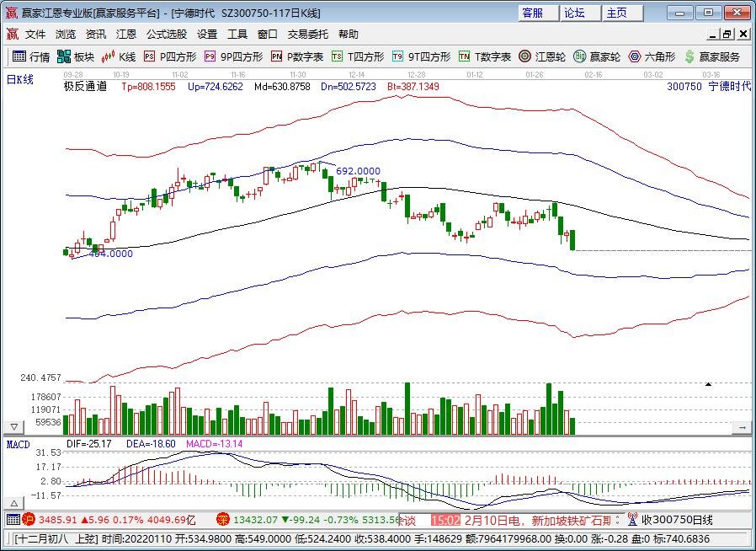
Task: Open the P数字表 tool
Action: [297, 57]
